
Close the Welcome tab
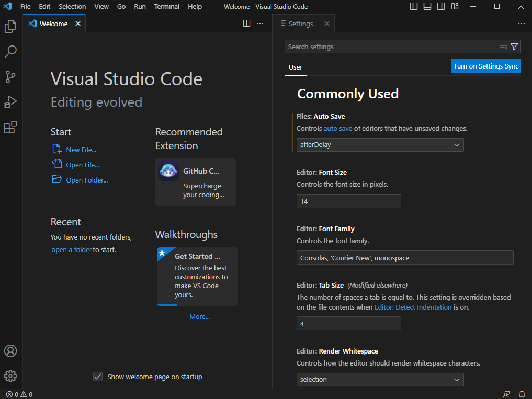pos(78,24)
